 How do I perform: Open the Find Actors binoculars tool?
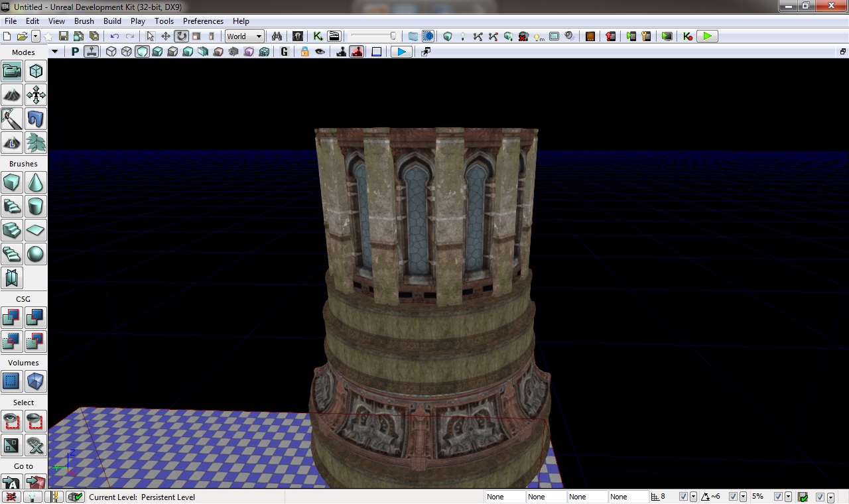(277, 36)
